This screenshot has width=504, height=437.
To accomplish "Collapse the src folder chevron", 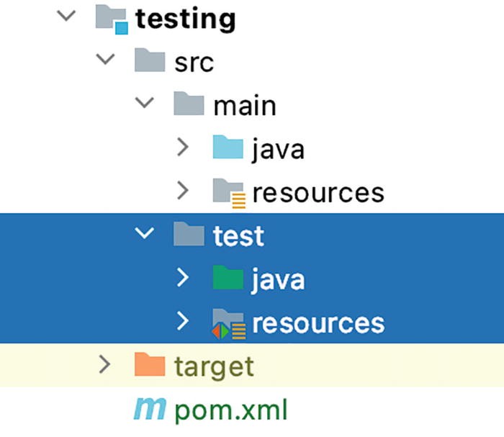I will (105, 59).
